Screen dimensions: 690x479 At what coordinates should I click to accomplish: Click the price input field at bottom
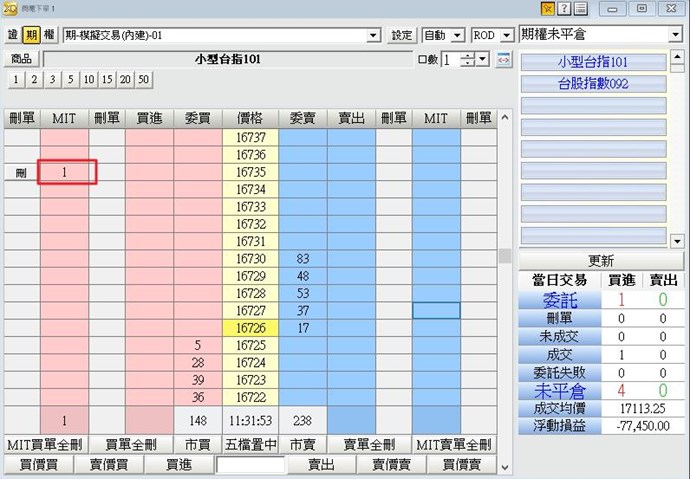[x=254, y=465]
